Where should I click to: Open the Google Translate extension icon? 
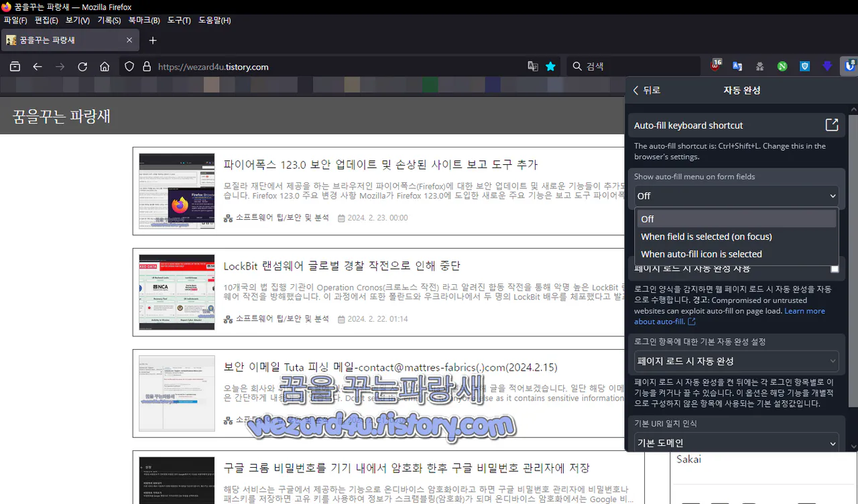click(737, 66)
